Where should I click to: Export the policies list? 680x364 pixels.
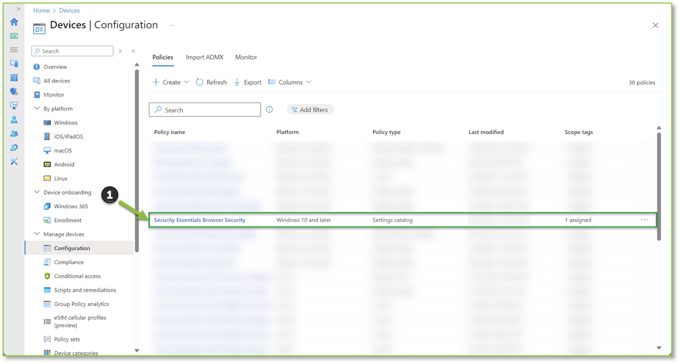click(x=248, y=82)
